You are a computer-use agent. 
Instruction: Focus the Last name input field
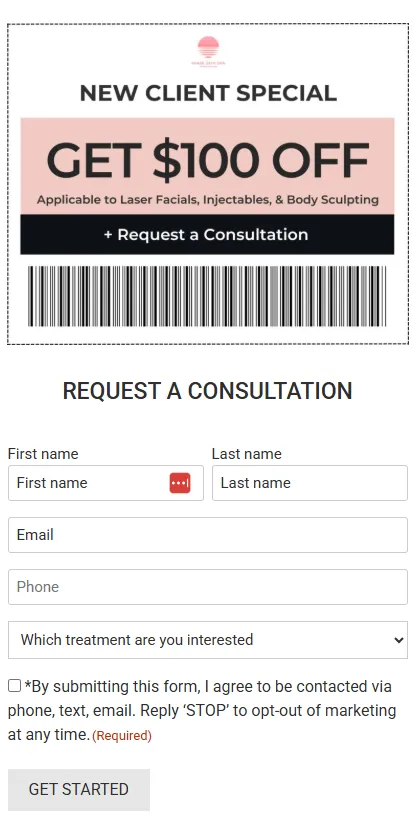click(310, 483)
